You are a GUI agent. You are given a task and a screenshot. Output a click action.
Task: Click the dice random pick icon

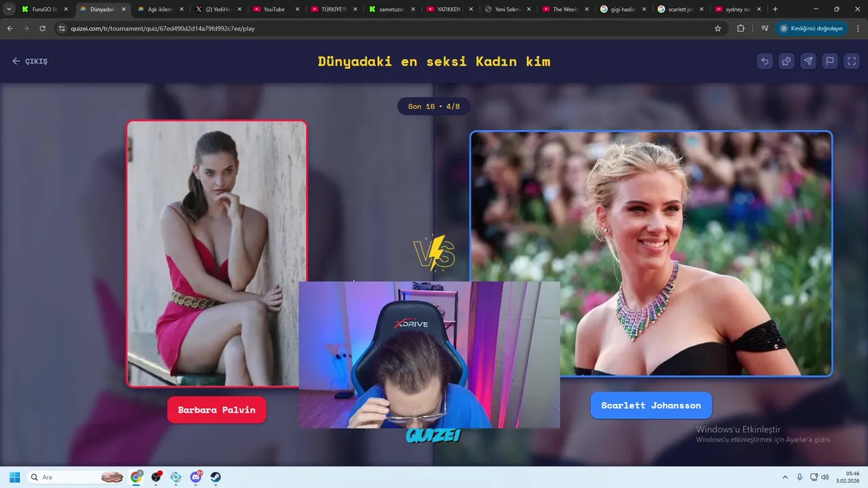click(x=787, y=61)
